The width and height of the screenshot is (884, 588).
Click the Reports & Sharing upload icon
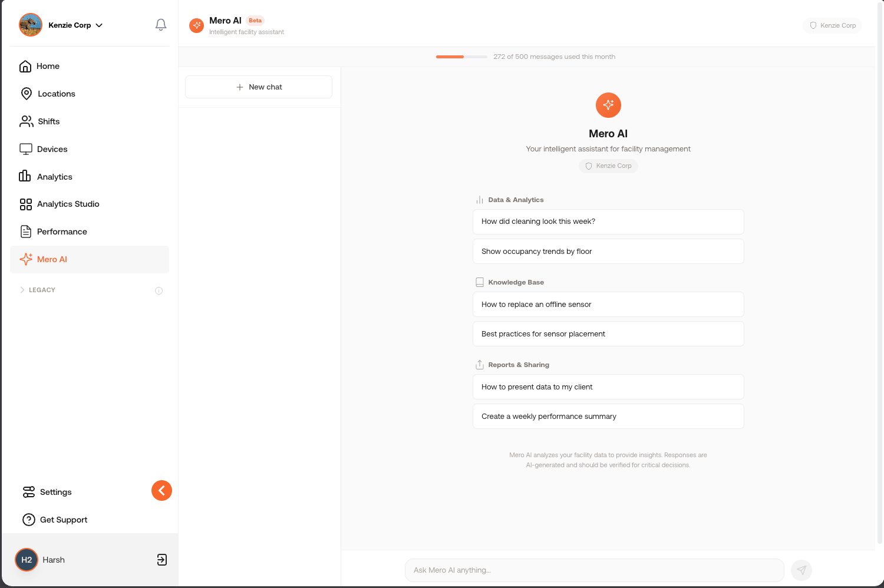pyautogui.click(x=480, y=365)
